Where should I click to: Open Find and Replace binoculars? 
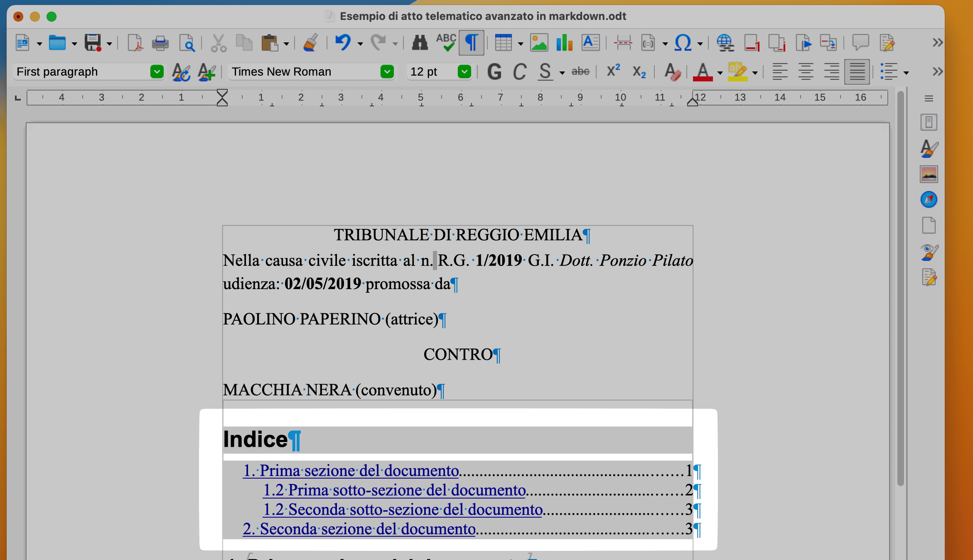[x=420, y=43]
